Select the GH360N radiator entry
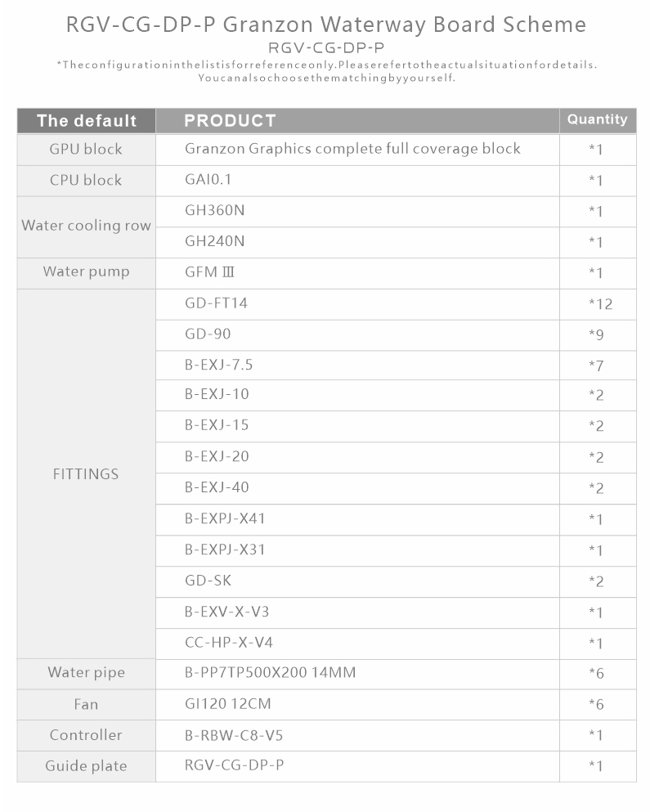 [214, 210]
